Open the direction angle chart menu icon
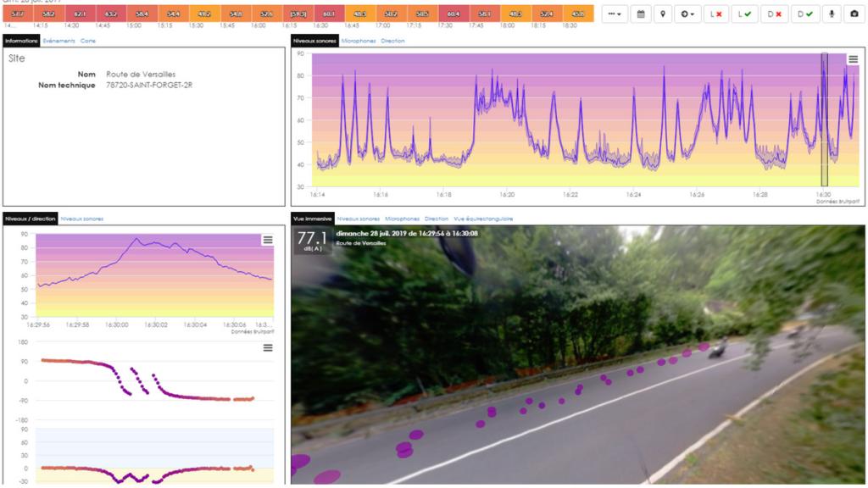Viewport: 868px width, 488px height. pos(268,347)
